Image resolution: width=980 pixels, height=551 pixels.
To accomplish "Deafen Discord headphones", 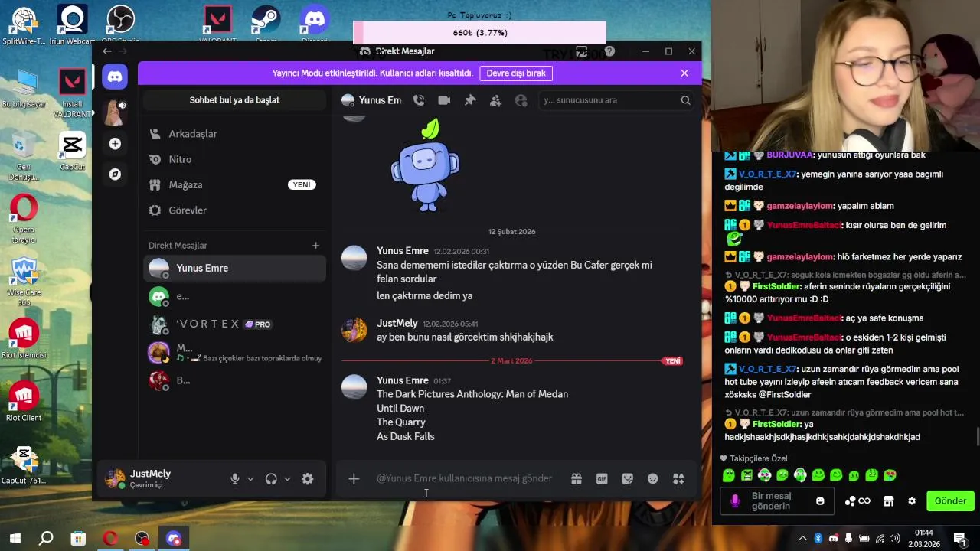I will pos(271,479).
